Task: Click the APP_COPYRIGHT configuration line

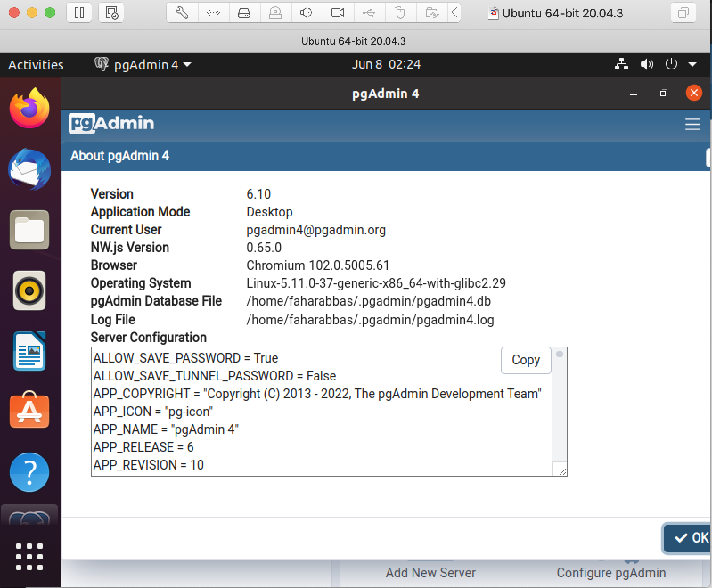Action: 317,394
